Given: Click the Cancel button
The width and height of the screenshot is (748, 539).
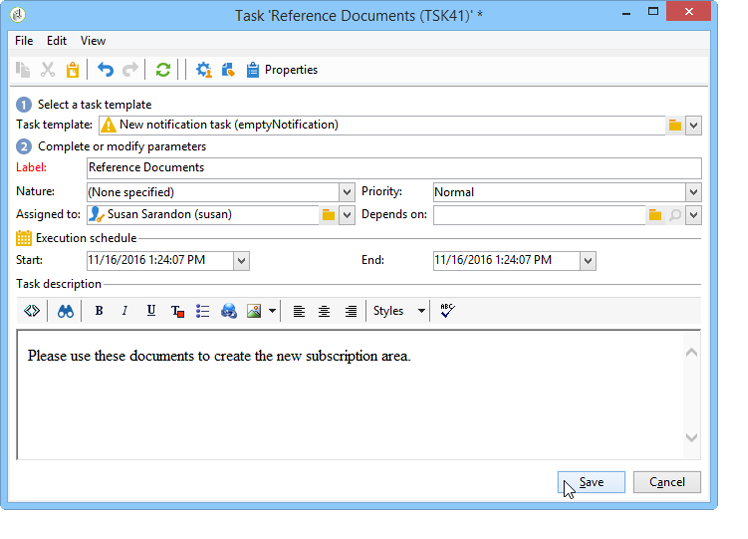Looking at the screenshot, I should point(667,482).
